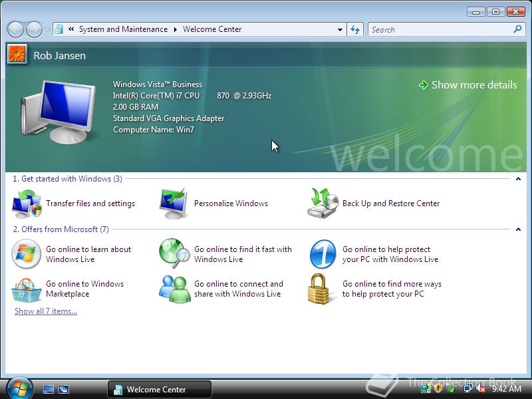Open Transfer files and settings icon
This screenshot has width=532, height=399.
[27, 203]
